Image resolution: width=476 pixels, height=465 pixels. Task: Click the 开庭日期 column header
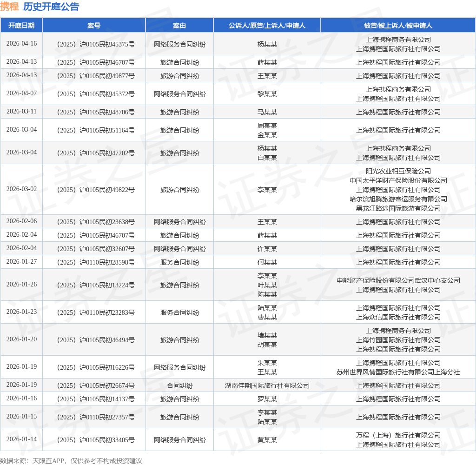point(21,26)
